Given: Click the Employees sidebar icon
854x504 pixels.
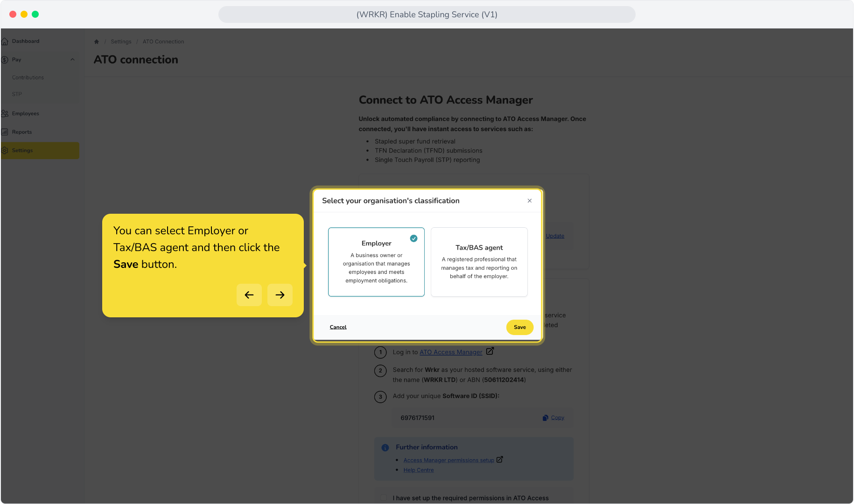Looking at the screenshot, I should (x=5, y=113).
